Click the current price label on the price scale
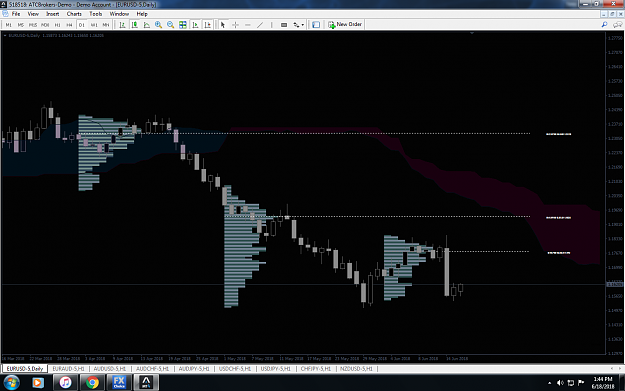 pyautogui.click(x=615, y=284)
